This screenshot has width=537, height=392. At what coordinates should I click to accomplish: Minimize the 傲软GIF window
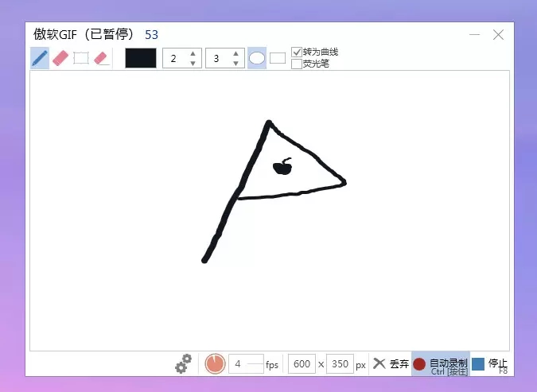tap(474, 34)
